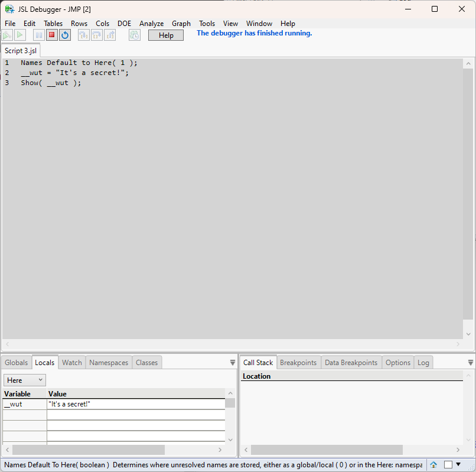Switch to the Log tab
The width and height of the screenshot is (476, 472).
coord(423,362)
